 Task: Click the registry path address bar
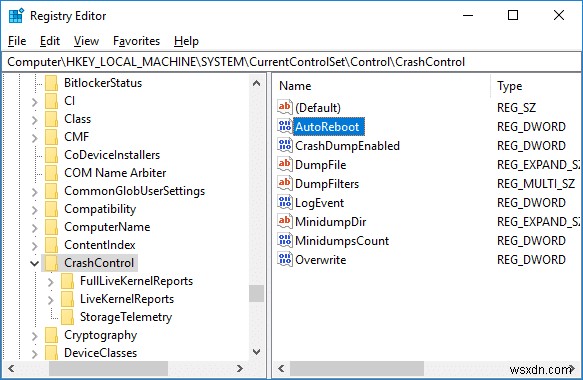292,62
